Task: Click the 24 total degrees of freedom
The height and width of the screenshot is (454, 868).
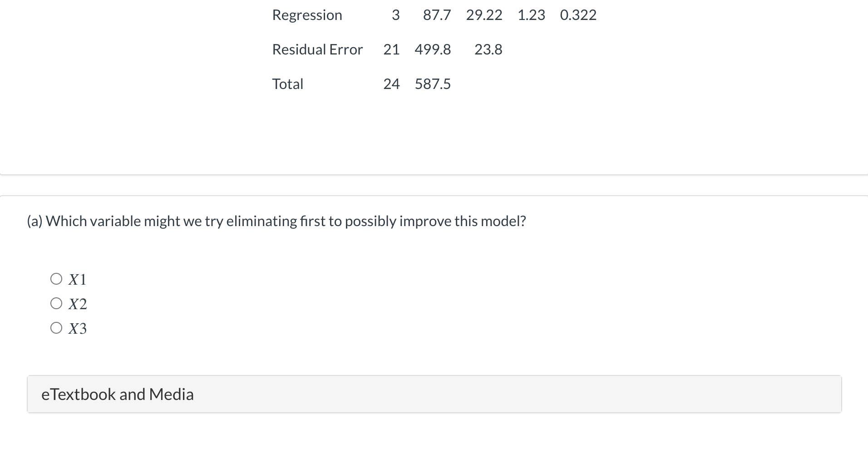Action: tap(391, 84)
